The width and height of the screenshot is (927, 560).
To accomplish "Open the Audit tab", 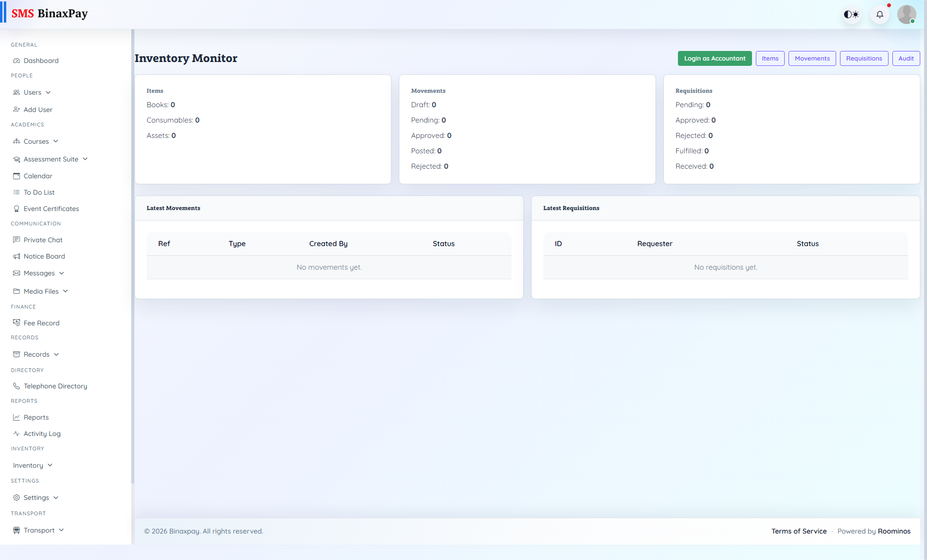I will (x=906, y=58).
